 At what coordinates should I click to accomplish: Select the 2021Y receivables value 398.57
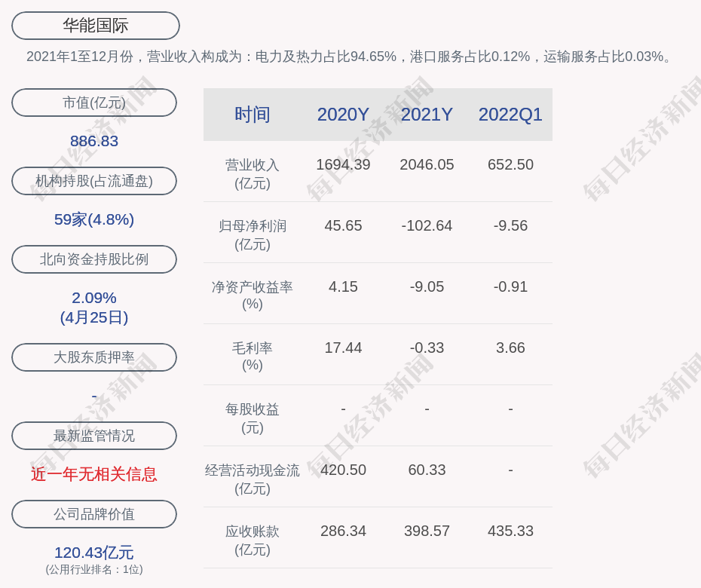pos(427,531)
